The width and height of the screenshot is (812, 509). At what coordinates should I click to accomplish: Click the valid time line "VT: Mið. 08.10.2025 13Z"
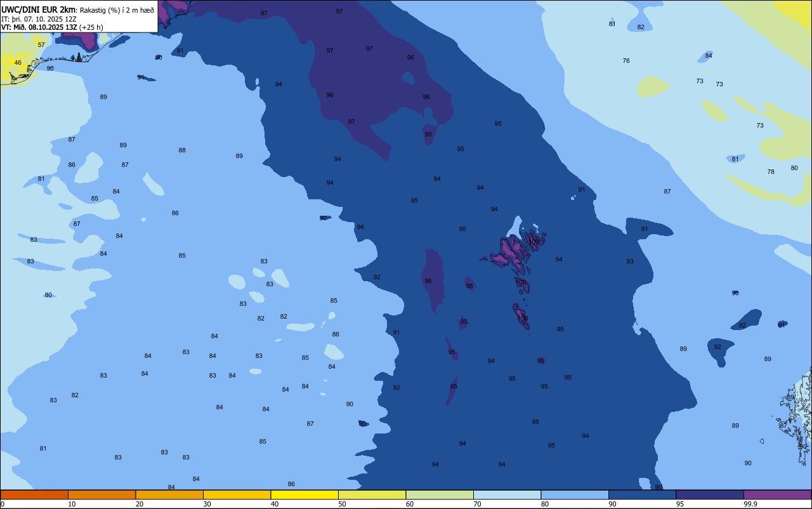coord(39,27)
